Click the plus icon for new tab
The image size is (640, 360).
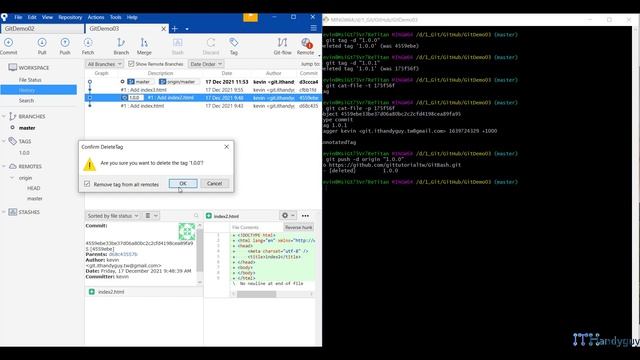click(x=175, y=29)
